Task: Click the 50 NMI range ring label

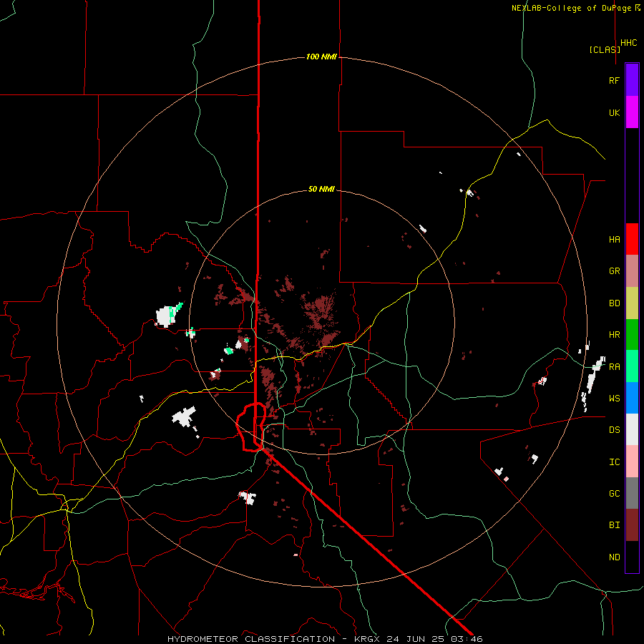Action: click(x=321, y=189)
